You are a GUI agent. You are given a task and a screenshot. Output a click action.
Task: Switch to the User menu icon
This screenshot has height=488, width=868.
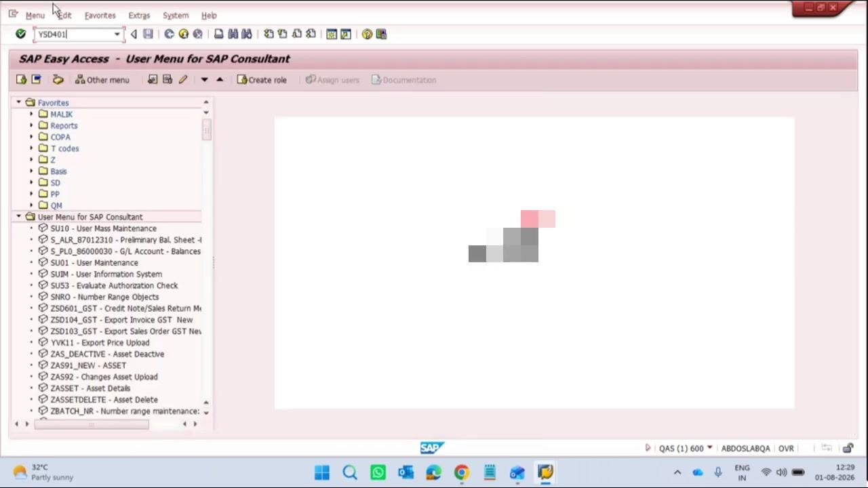coord(21,80)
